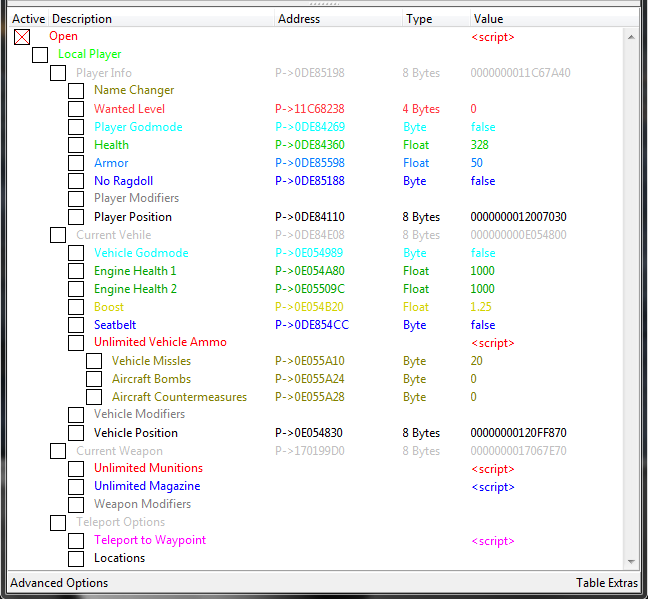Enable the Seatbelt entry checkbox
The image size is (648, 599).
(x=76, y=325)
